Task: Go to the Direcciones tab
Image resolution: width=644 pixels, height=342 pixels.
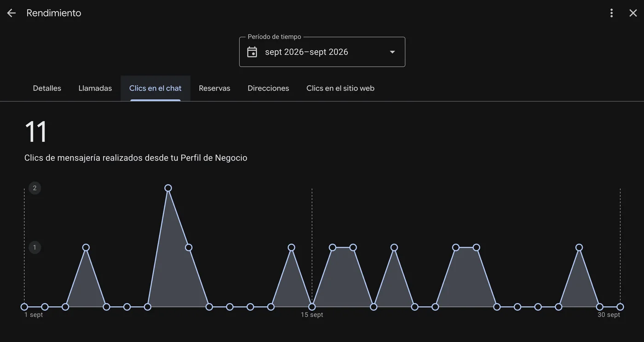Action: 268,88
